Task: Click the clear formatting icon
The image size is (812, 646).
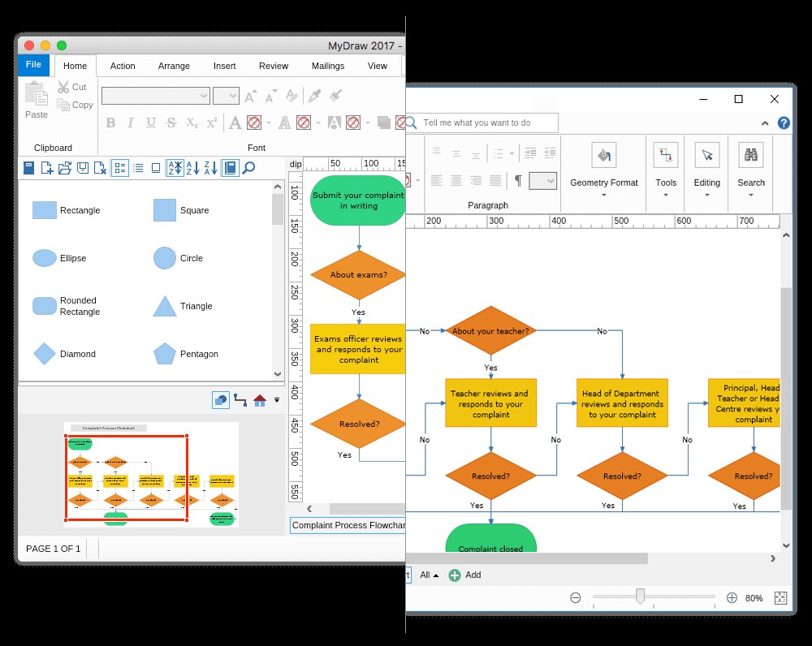Action: point(292,96)
